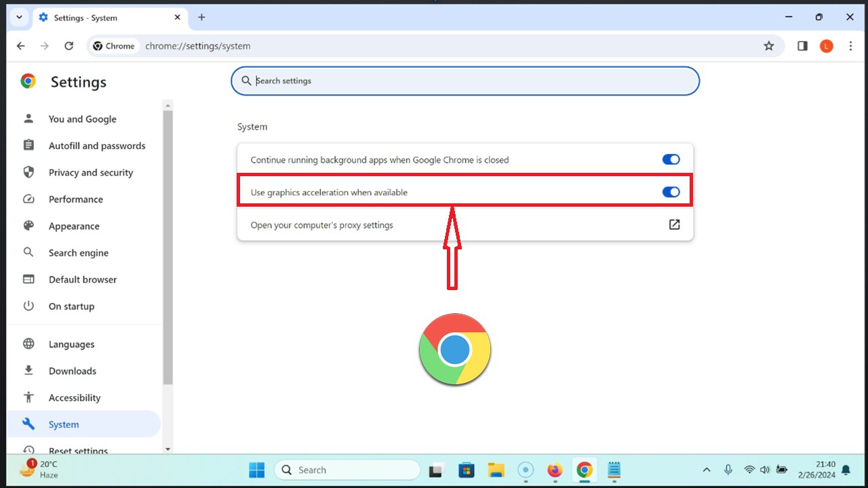The image size is (868, 488).
Task: Reload the current page
Action: (x=68, y=46)
